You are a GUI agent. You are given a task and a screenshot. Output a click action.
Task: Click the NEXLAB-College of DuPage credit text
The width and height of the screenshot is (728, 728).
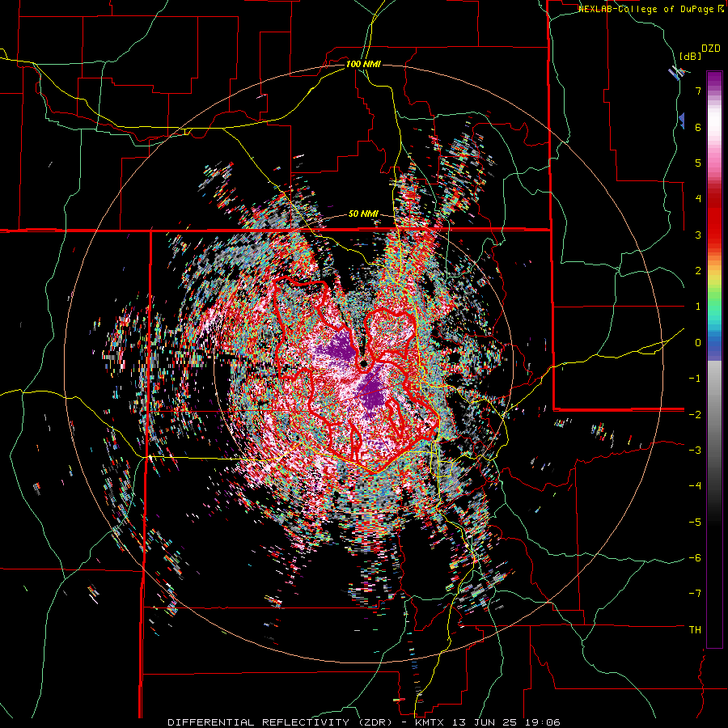click(x=652, y=9)
